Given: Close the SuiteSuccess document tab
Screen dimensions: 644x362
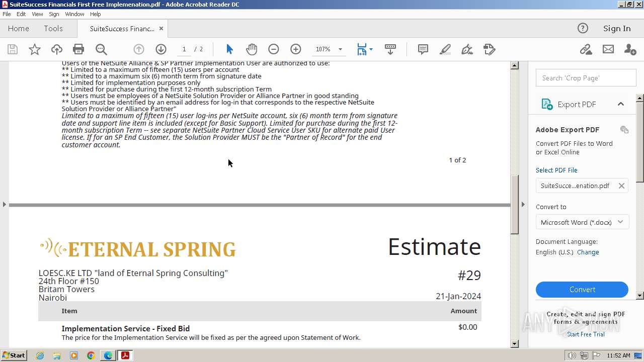Looking at the screenshot, I should 161,29.
